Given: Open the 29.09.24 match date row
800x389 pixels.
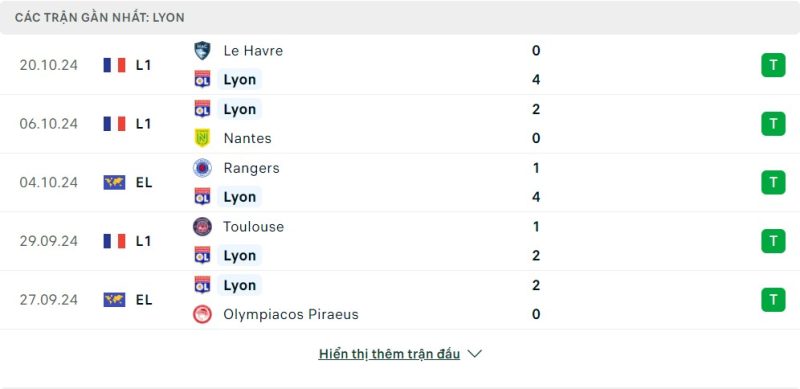Looking at the screenshot, I should (x=400, y=241).
